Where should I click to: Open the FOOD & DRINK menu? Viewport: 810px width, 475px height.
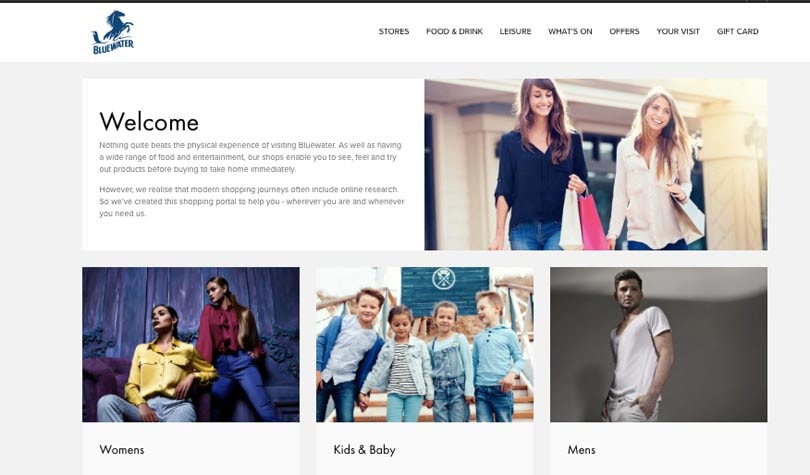click(x=454, y=31)
